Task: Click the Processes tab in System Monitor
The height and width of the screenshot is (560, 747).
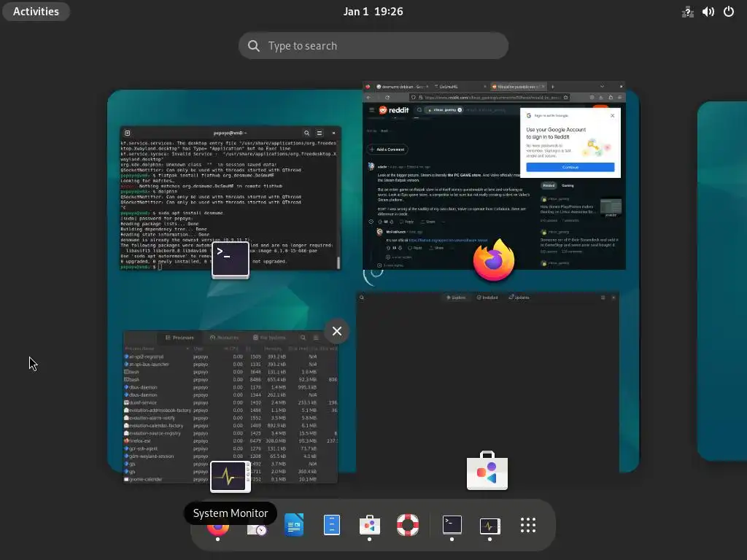Action: coord(179,338)
